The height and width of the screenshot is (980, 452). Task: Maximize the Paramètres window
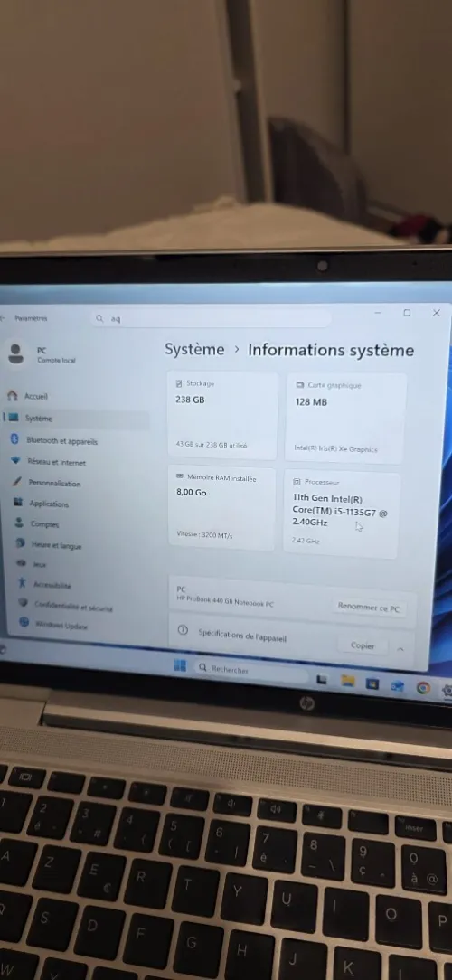[407, 313]
